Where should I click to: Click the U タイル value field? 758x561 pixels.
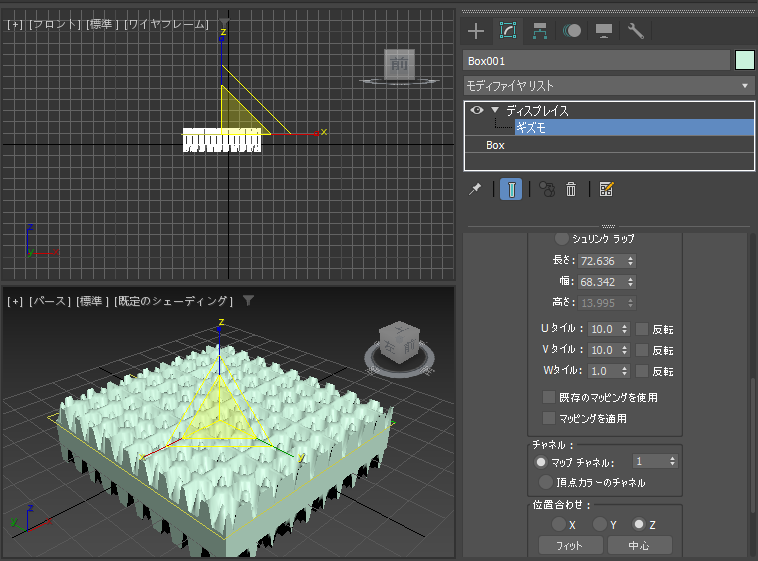click(604, 329)
